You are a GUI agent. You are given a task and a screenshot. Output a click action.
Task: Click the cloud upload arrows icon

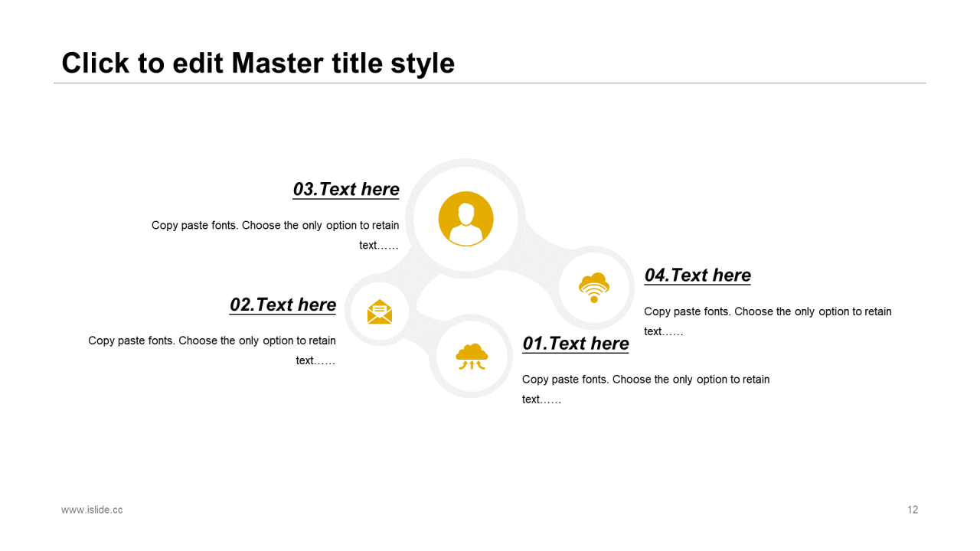472,357
